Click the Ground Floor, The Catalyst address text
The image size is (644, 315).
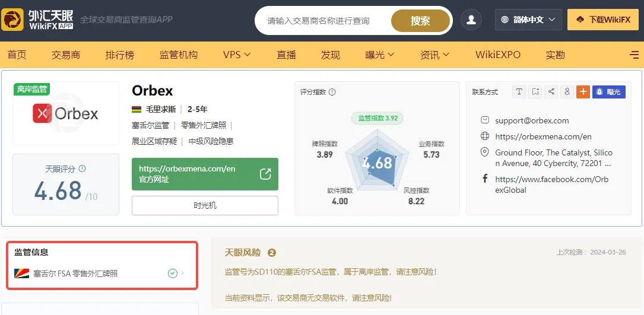pyautogui.click(x=554, y=158)
